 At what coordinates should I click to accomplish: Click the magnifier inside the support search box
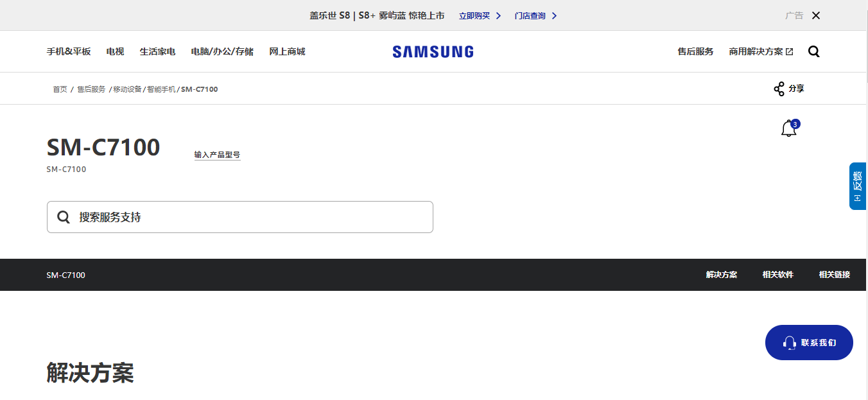(64, 217)
